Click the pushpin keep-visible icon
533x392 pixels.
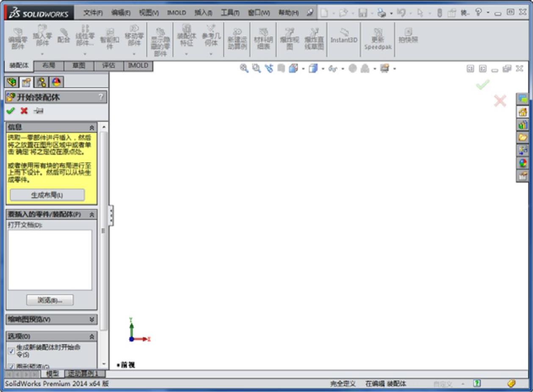coord(38,111)
